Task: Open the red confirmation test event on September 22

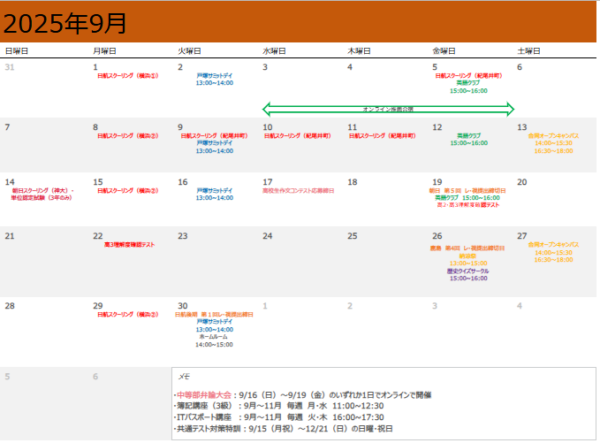Action: (128, 245)
